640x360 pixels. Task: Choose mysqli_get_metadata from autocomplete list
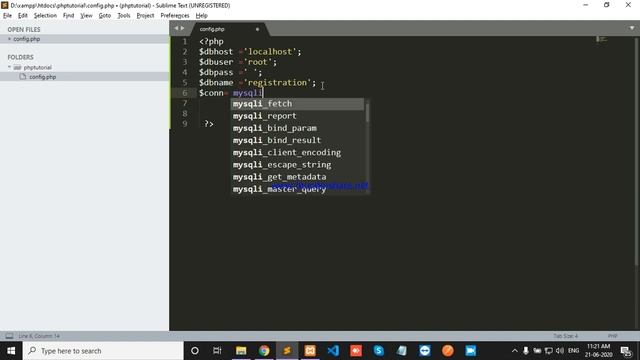tap(298, 177)
